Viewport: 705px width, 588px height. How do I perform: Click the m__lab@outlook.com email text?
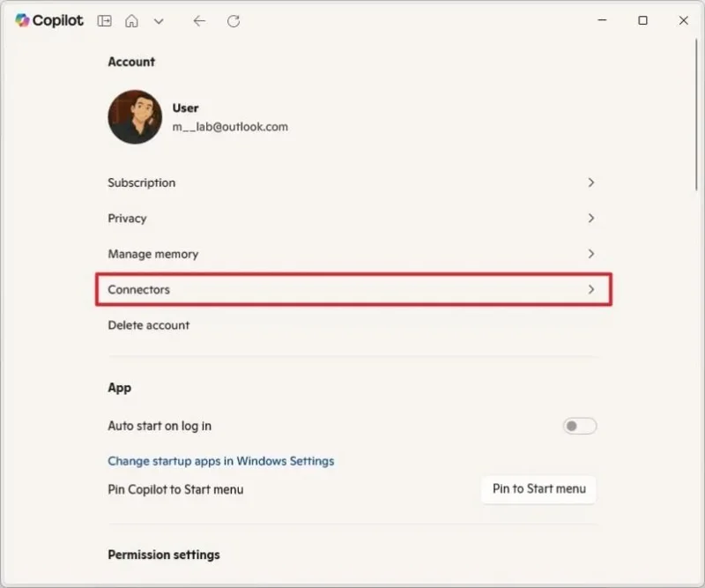[x=230, y=127]
